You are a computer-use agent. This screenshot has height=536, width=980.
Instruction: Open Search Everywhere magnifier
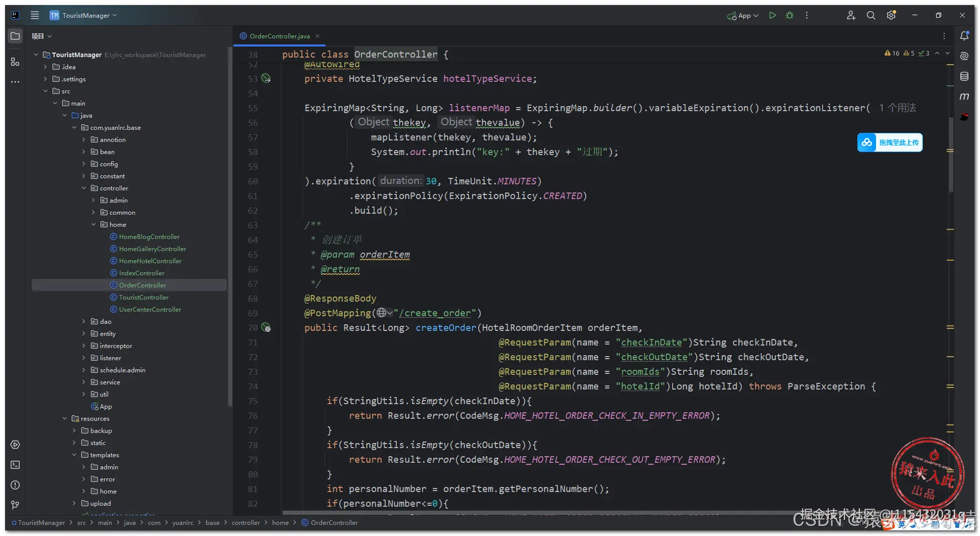pyautogui.click(x=871, y=15)
